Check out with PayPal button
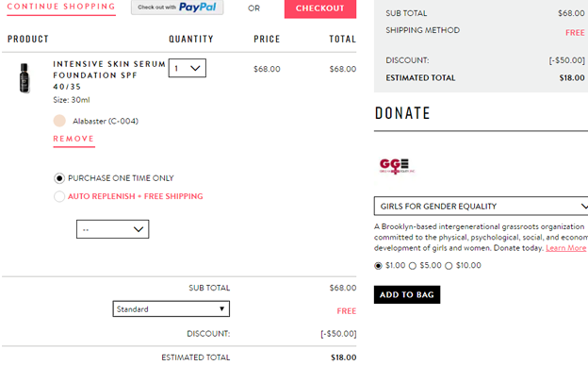This screenshot has height=365, width=588. pyautogui.click(x=177, y=8)
